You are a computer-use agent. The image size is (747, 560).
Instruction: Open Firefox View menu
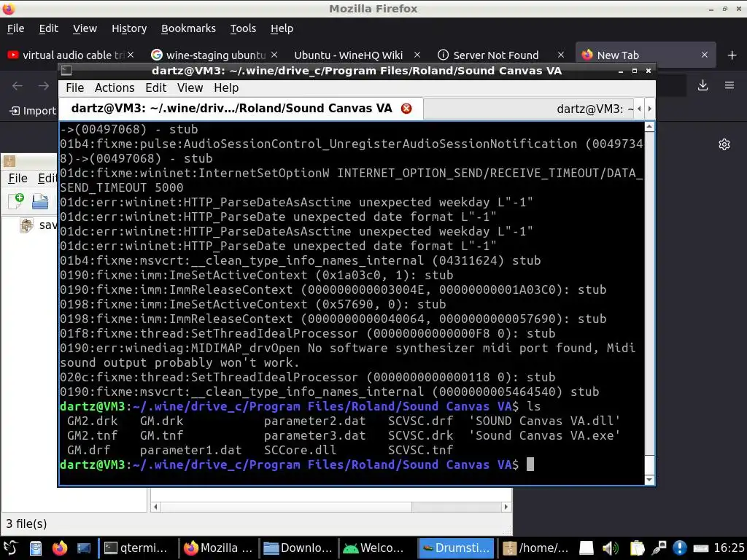tap(85, 28)
